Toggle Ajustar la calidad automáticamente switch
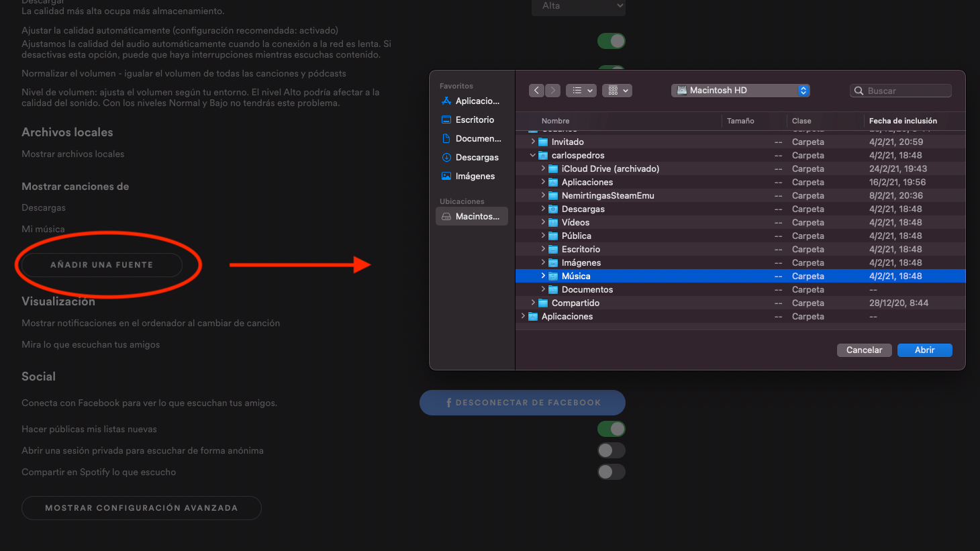 coord(611,41)
